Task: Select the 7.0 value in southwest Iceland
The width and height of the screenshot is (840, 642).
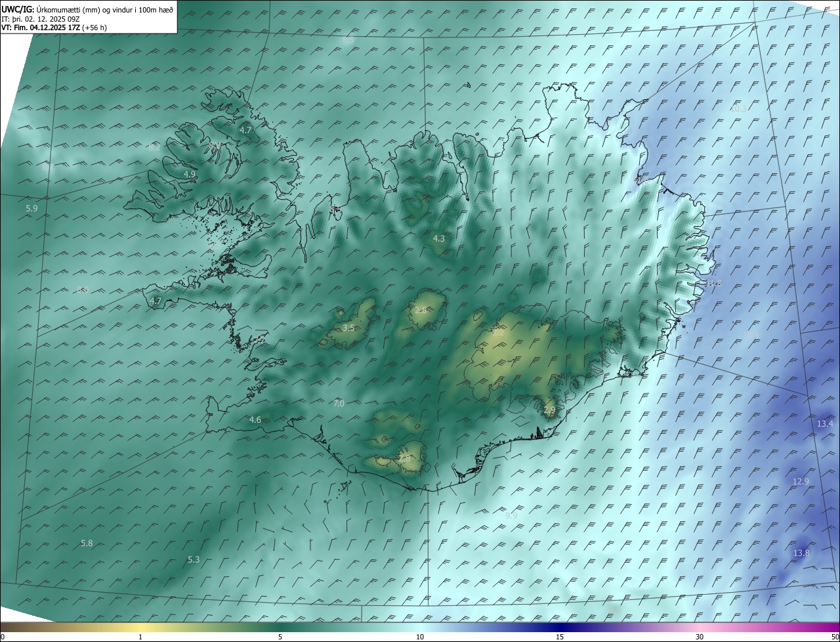Action: tap(339, 404)
